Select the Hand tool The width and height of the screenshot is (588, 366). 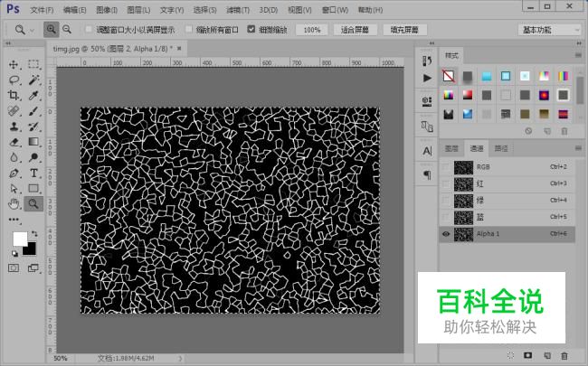pyautogui.click(x=14, y=203)
